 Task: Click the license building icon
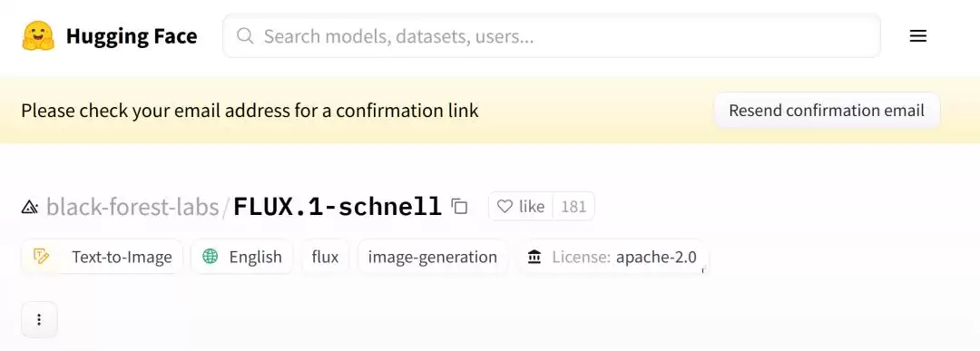[534, 257]
